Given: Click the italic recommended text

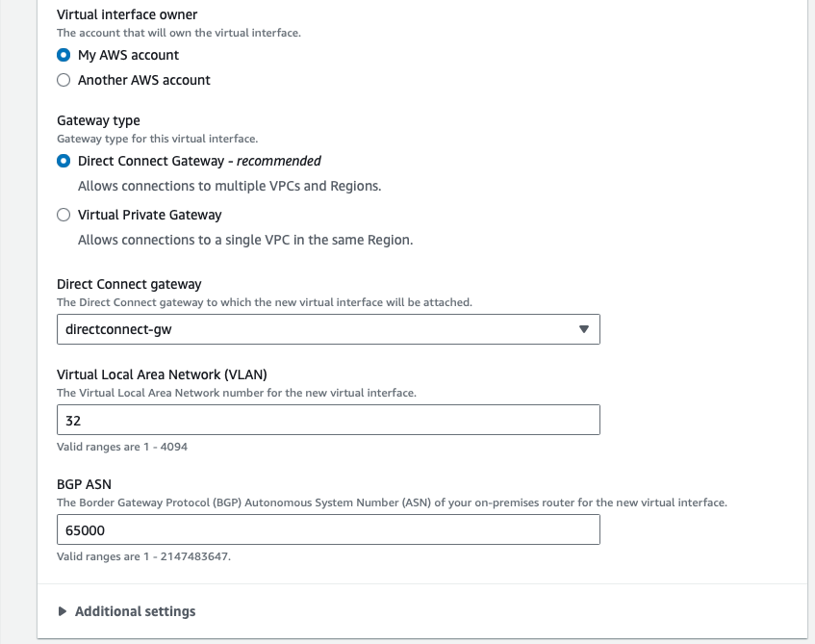Looking at the screenshot, I should 279,162.
